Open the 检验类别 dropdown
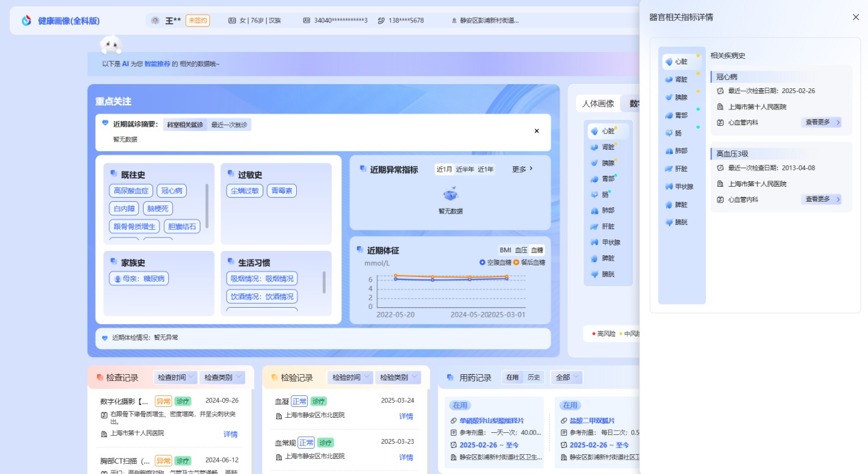 point(398,378)
